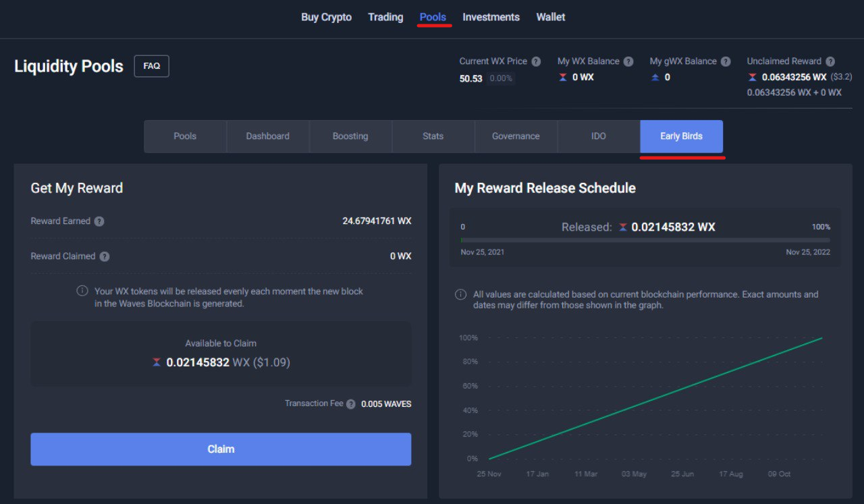Click the 09 Oct label on chart axis
Screen dimensions: 864x504
click(779, 474)
